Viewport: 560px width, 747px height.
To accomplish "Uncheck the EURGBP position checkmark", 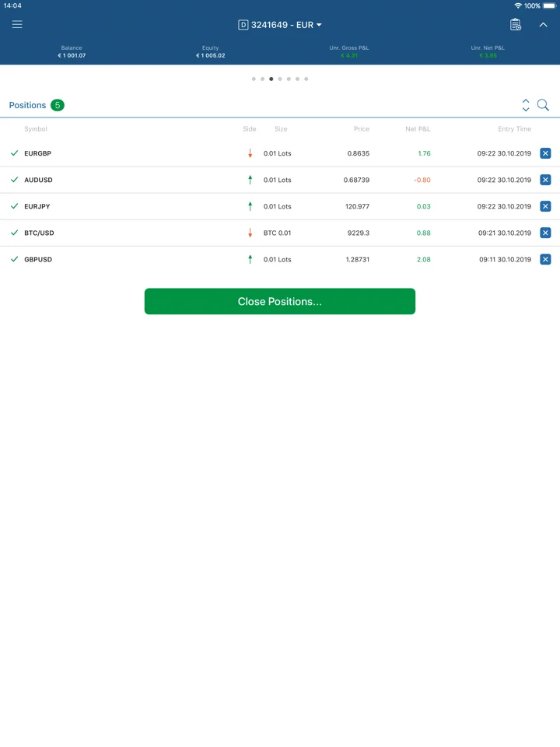I will click(14, 153).
